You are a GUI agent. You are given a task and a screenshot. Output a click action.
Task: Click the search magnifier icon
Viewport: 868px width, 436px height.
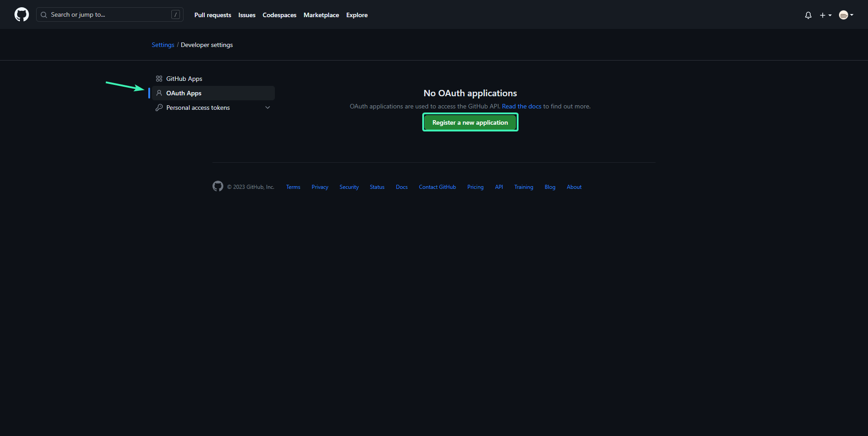click(x=44, y=14)
